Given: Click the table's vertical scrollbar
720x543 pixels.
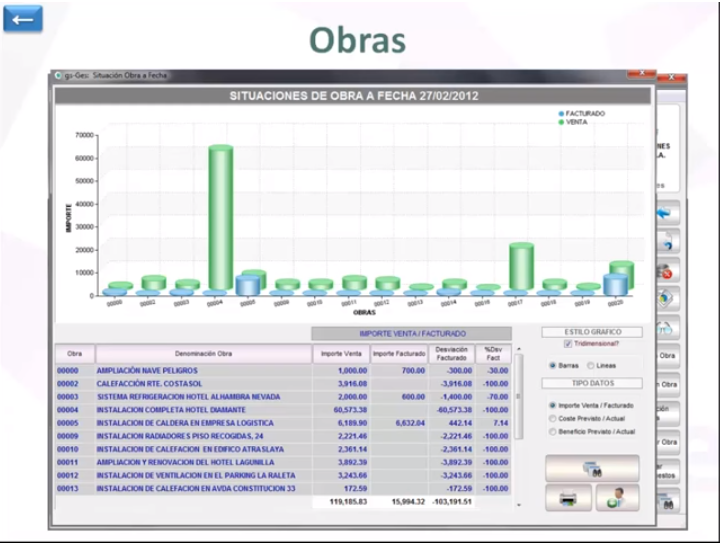Looking at the screenshot, I should point(518,420).
